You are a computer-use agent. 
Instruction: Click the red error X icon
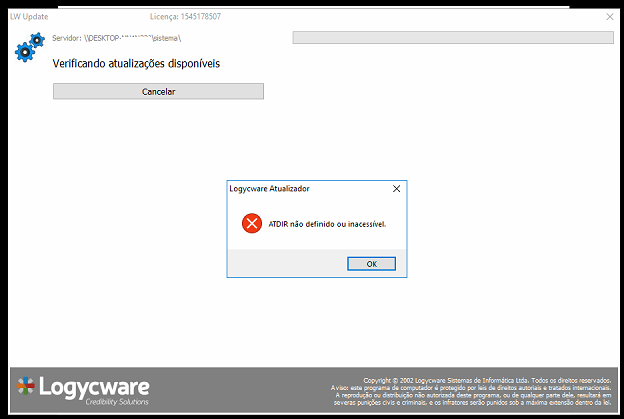tap(251, 224)
